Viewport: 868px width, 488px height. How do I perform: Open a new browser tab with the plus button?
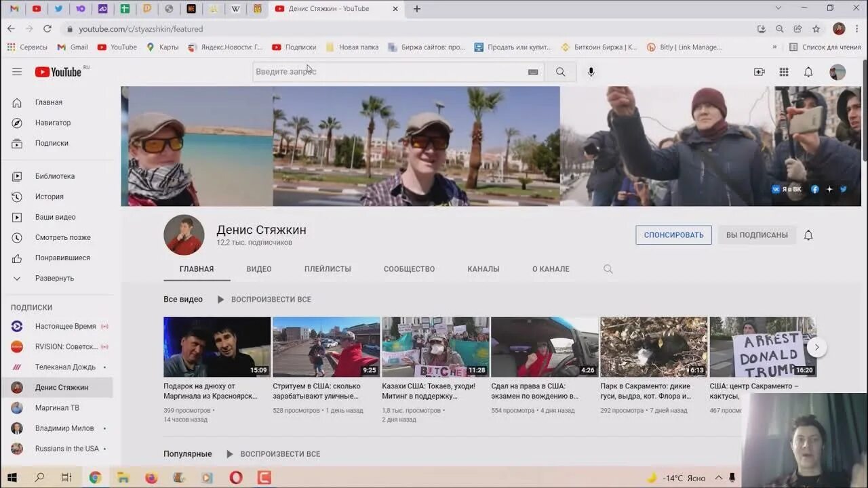417,9
